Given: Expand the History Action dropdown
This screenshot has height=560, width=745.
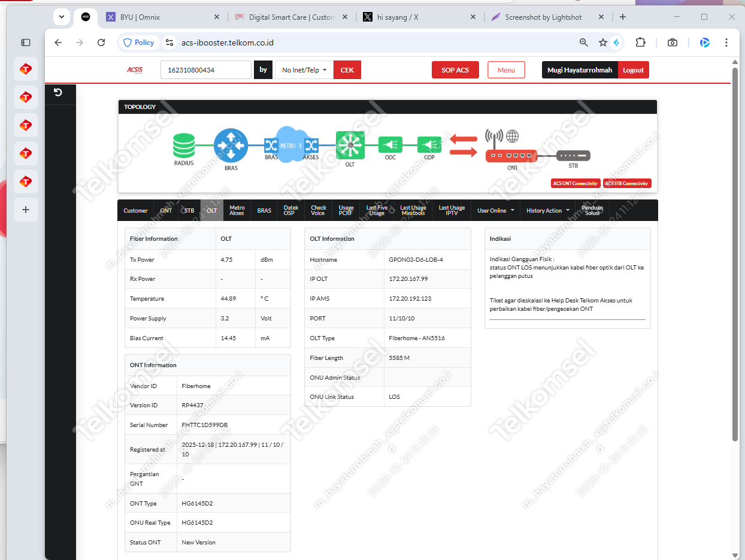Looking at the screenshot, I should click(x=547, y=210).
